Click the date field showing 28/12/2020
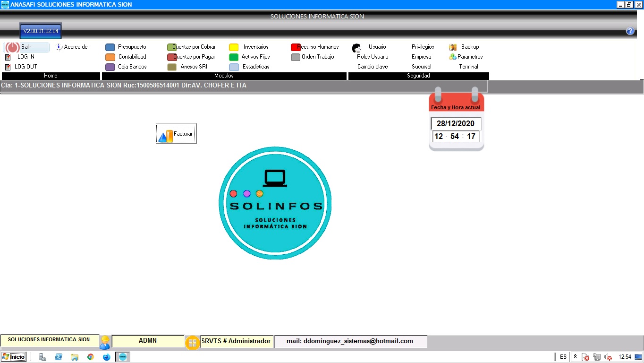Image resolution: width=644 pixels, height=363 pixels. coord(456,124)
